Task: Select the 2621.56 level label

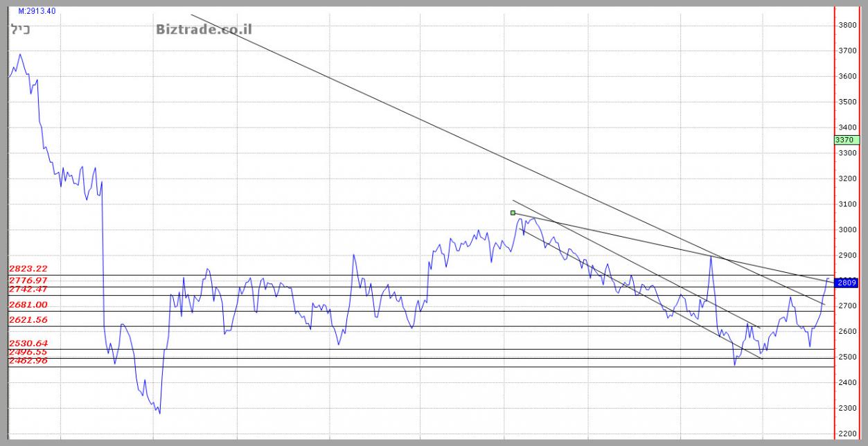Action: 28,320
